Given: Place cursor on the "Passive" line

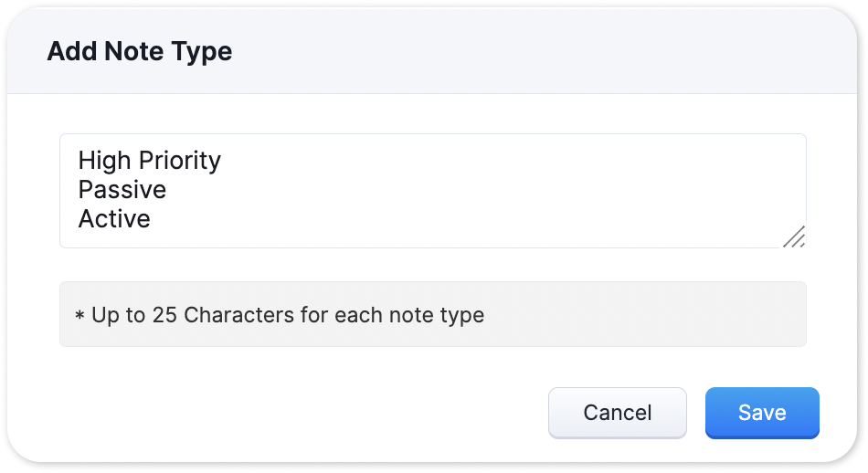Looking at the screenshot, I should [122, 190].
